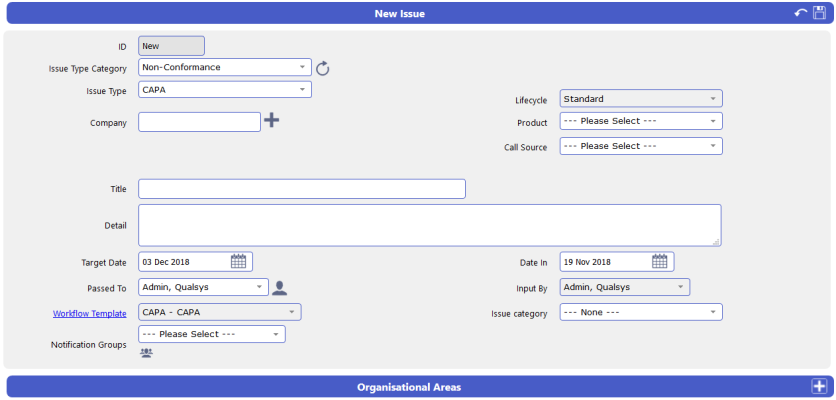Image resolution: width=836 pixels, height=400 pixels.
Task: Open the Product dropdown
Action: click(x=641, y=121)
